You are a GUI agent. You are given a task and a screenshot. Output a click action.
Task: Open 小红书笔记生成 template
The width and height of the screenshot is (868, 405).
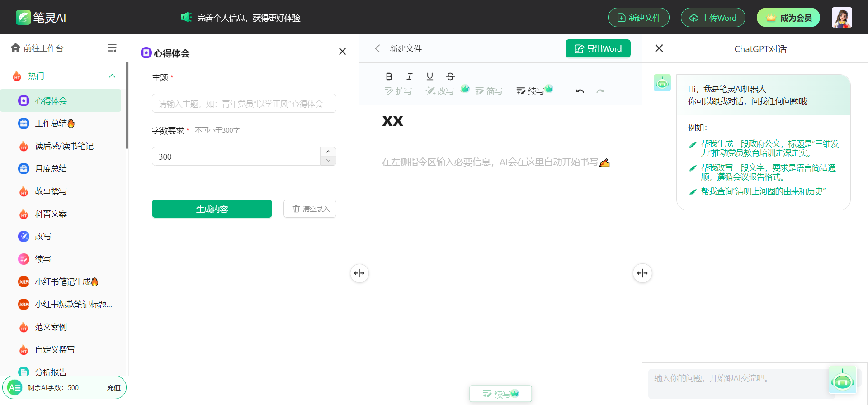pyautogui.click(x=63, y=281)
